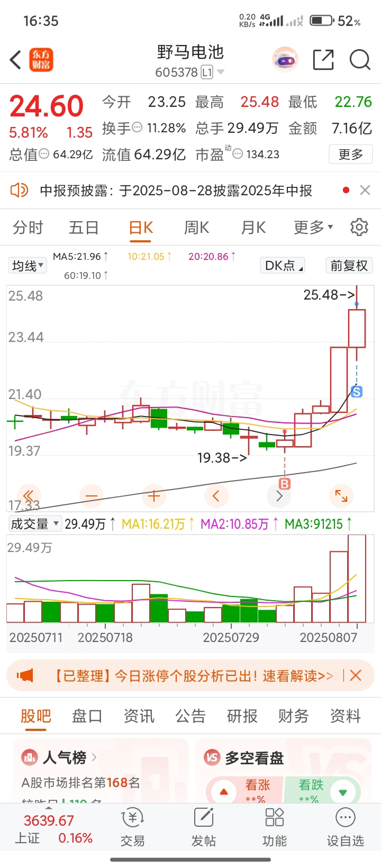The height and width of the screenshot is (868, 381).
Task: Switch to 月K tab
Action: pos(253,227)
